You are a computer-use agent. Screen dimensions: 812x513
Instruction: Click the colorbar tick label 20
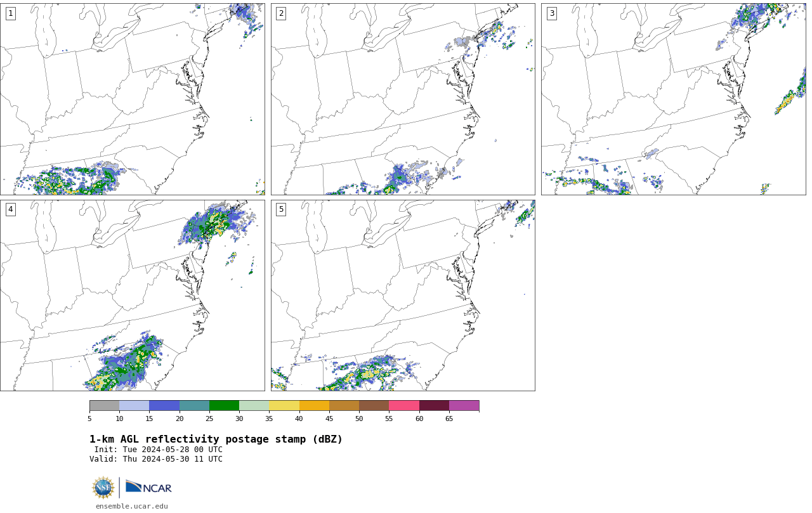point(180,419)
